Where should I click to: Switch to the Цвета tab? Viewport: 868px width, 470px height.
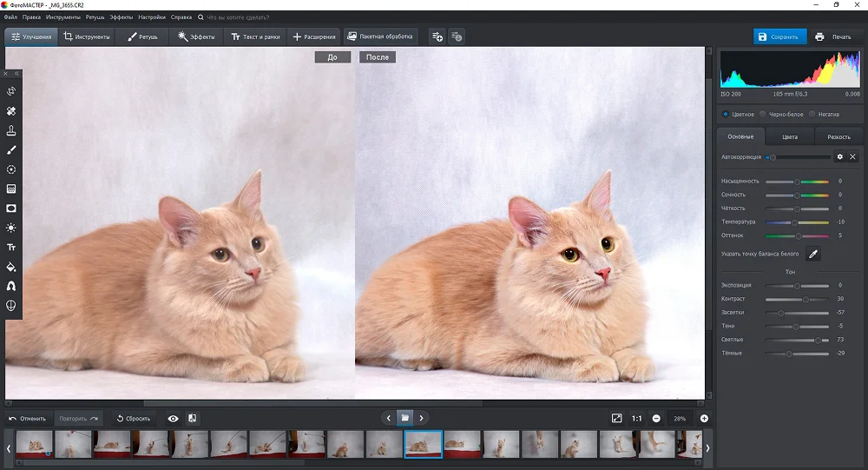tap(790, 136)
